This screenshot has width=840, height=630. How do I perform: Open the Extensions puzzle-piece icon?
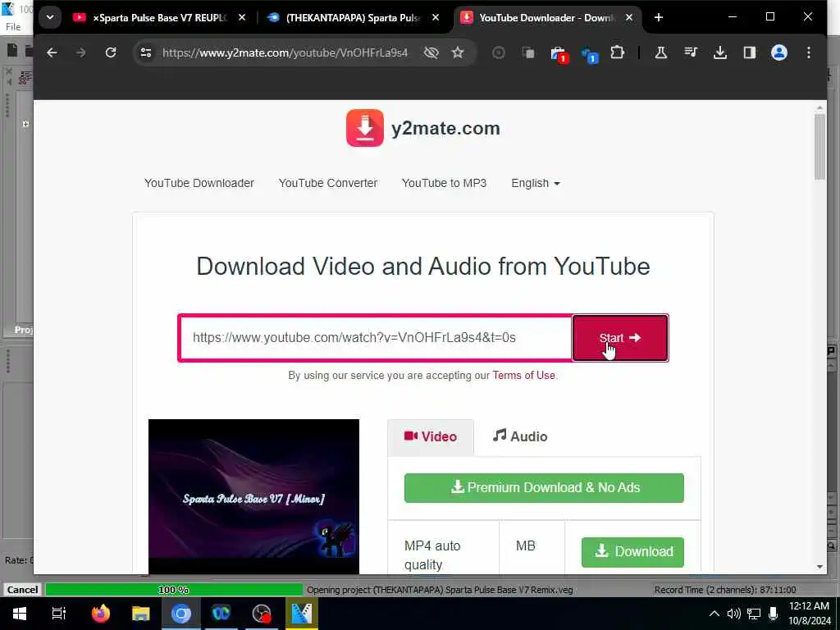[617, 52]
